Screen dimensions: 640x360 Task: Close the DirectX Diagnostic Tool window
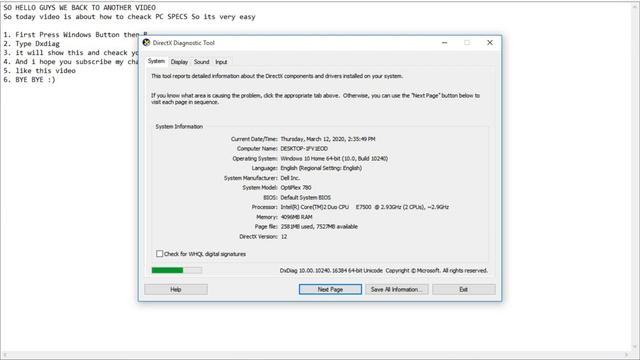point(490,43)
